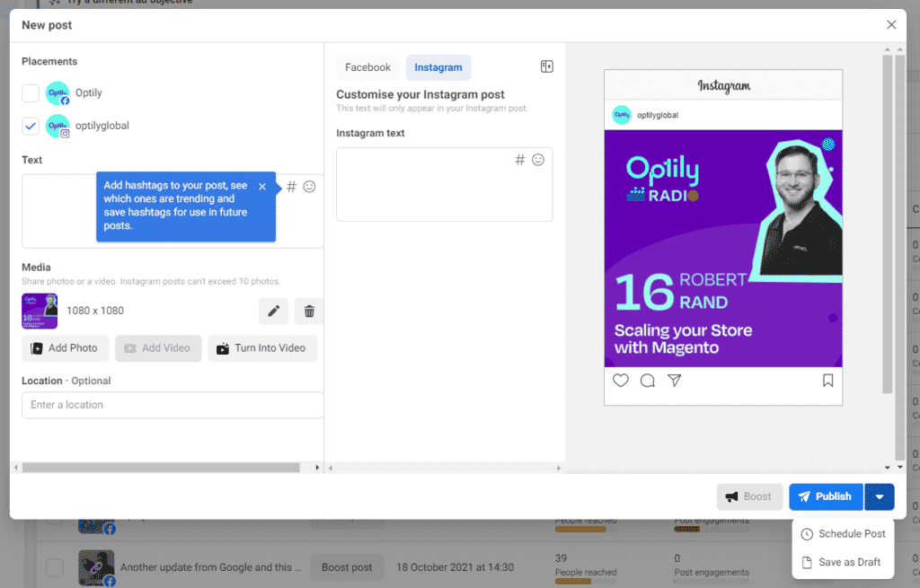Image resolution: width=920 pixels, height=588 pixels.
Task: Publish the post
Action: click(x=826, y=496)
